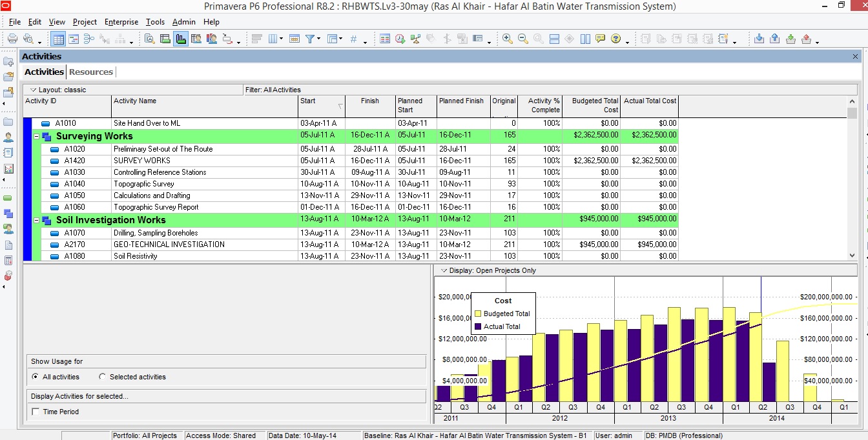The image size is (868, 440).
Task: Click the yellow Help question mark icon
Action: tap(616, 39)
